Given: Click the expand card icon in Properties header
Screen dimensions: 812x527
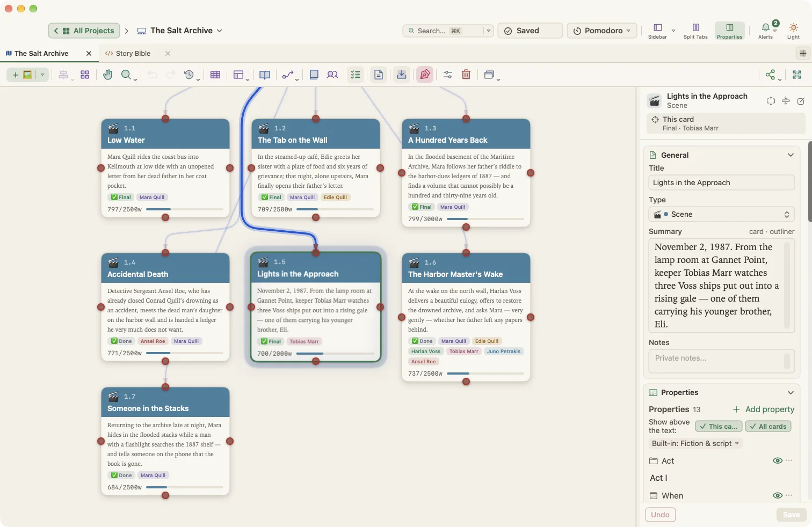Looking at the screenshot, I should coord(771,101).
